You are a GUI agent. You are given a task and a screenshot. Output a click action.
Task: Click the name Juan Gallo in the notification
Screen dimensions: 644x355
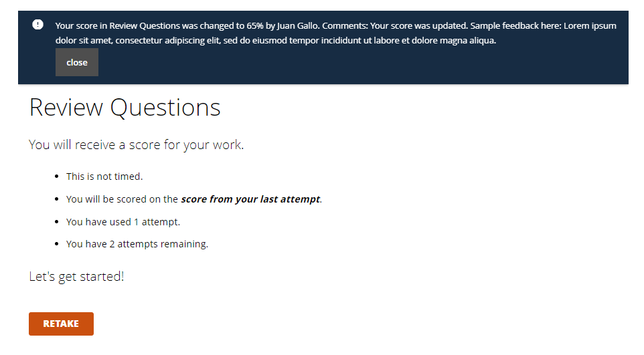point(298,25)
